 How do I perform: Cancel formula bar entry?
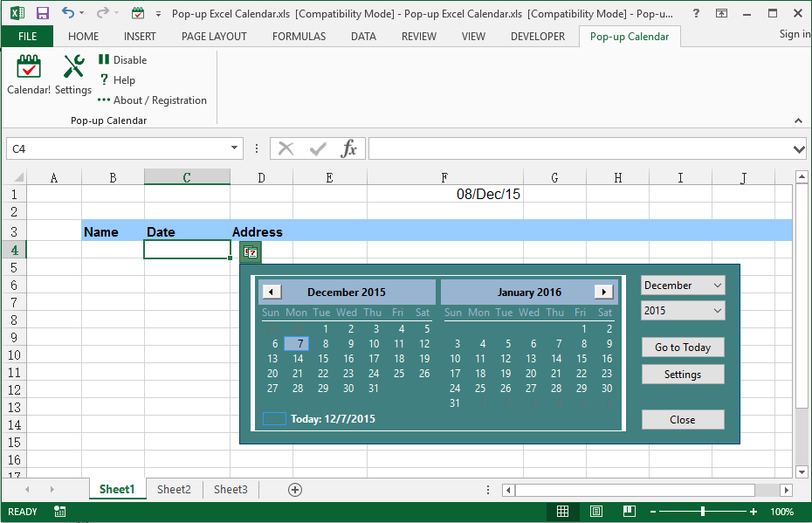286,149
